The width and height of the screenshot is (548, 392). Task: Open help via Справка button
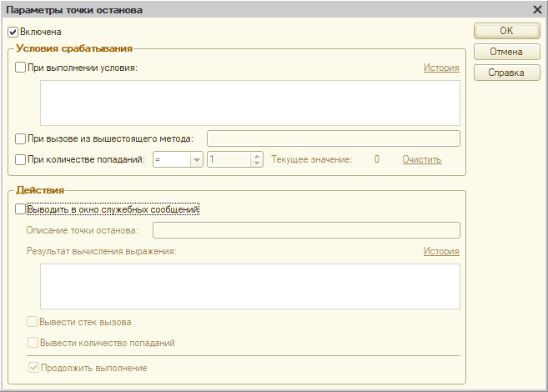pyautogui.click(x=506, y=73)
